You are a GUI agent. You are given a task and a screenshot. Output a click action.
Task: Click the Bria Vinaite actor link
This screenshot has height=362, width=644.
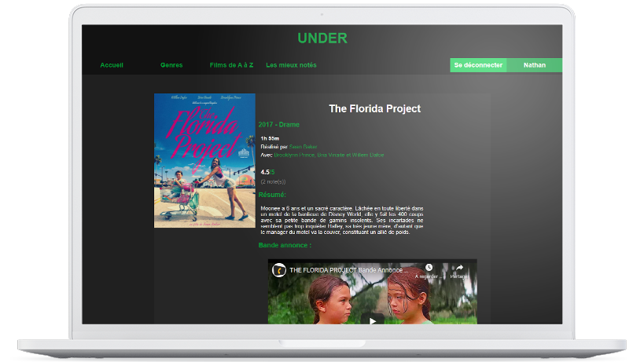tap(331, 155)
